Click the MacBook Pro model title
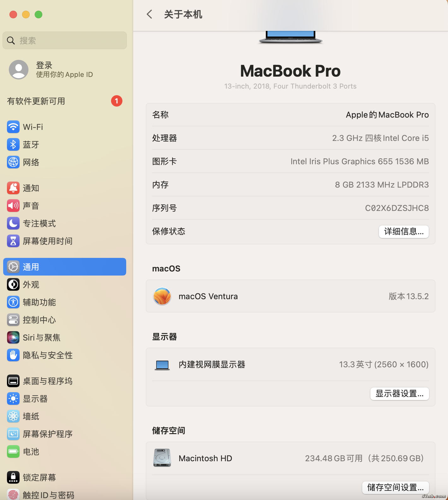The width and height of the screenshot is (448, 500). click(290, 71)
